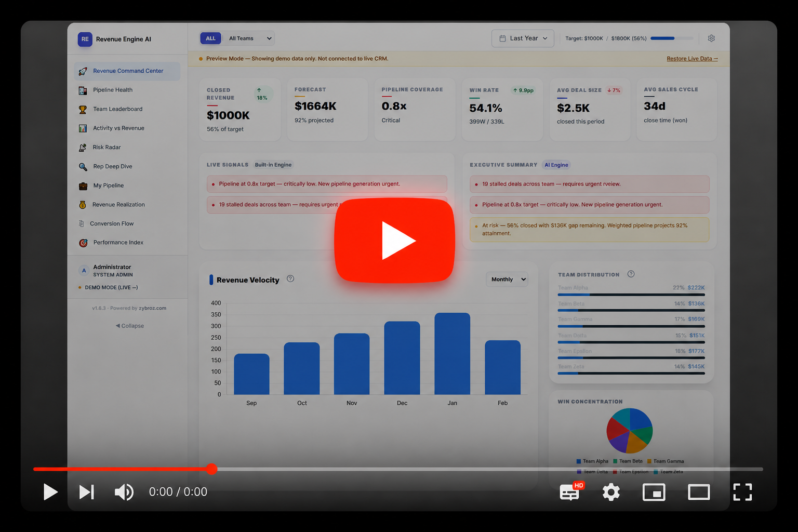798x532 pixels.
Task: Click the Sep bar in Revenue Velocity chart
Action: tap(251, 374)
